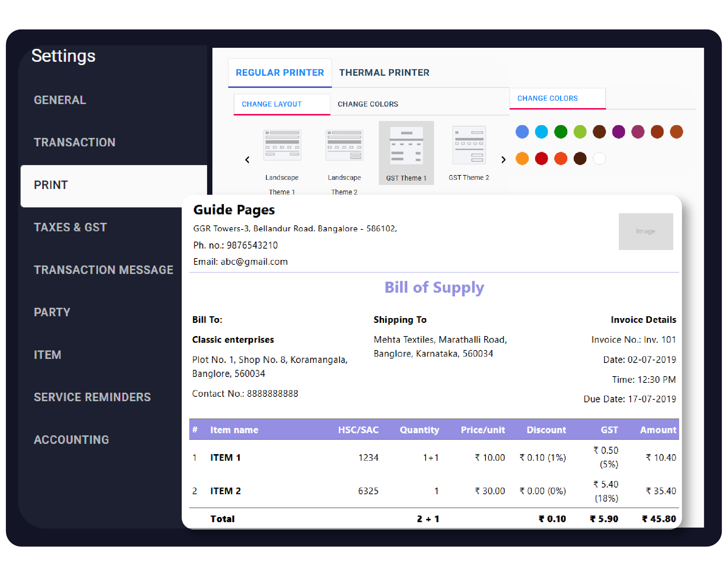Screen dimensions: 728x574
Task: Open Transaction Message settings
Action: [104, 270]
